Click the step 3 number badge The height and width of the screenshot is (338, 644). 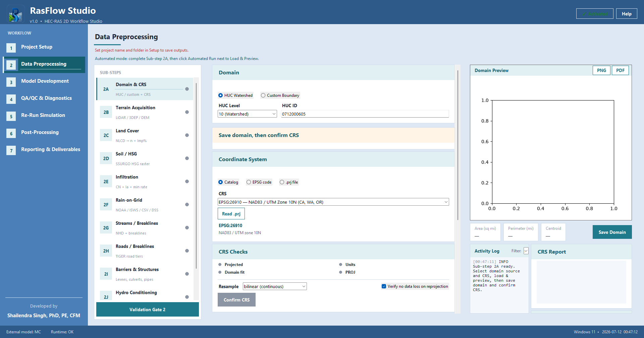(11, 82)
